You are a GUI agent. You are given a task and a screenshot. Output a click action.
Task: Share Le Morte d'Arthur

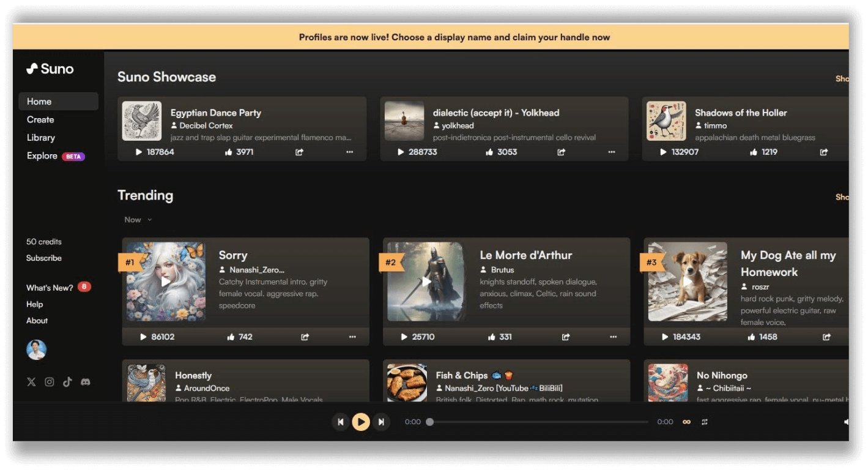(566, 337)
